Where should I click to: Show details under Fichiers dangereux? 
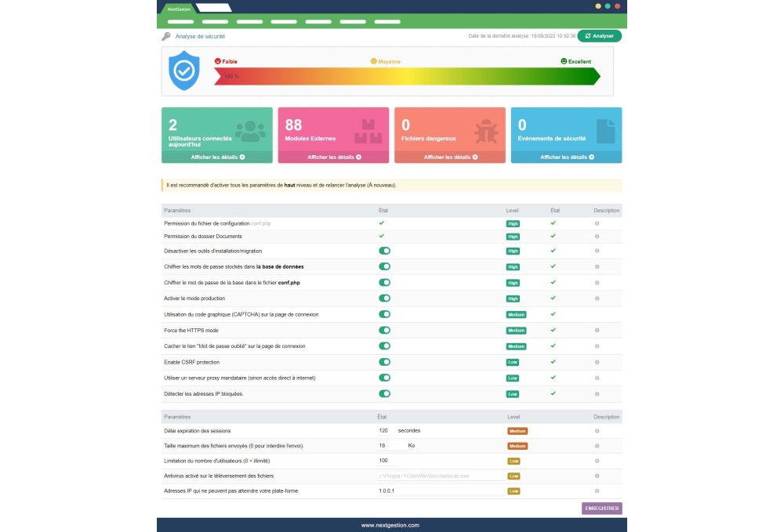pos(450,157)
